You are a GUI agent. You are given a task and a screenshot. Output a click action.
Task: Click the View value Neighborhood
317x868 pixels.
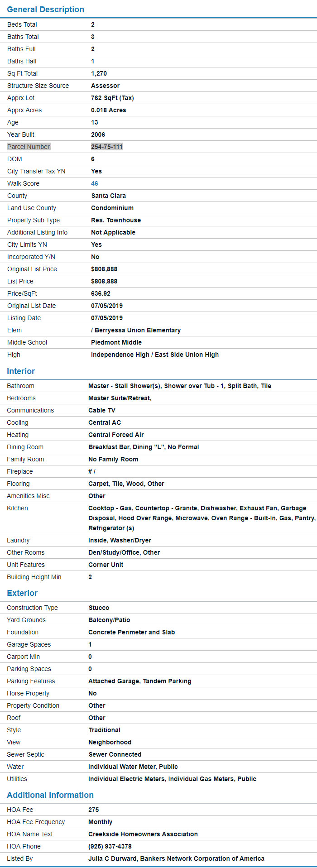[x=110, y=742]
